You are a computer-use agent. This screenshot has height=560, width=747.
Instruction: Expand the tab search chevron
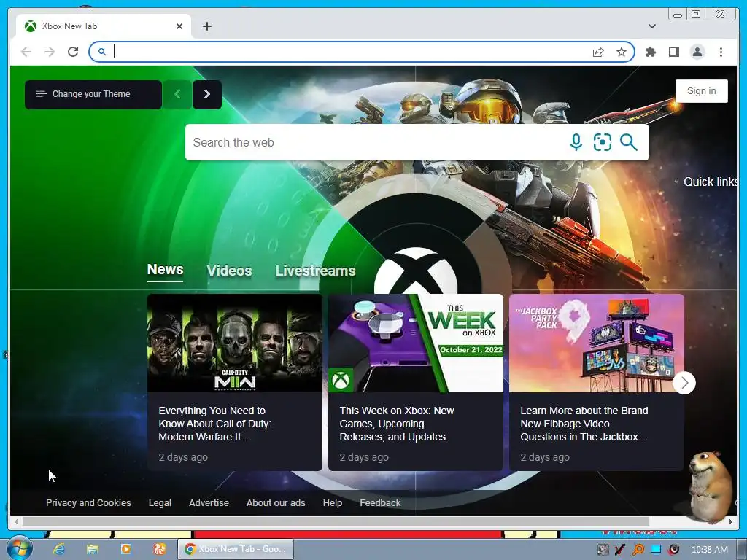[x=651, y=26]
